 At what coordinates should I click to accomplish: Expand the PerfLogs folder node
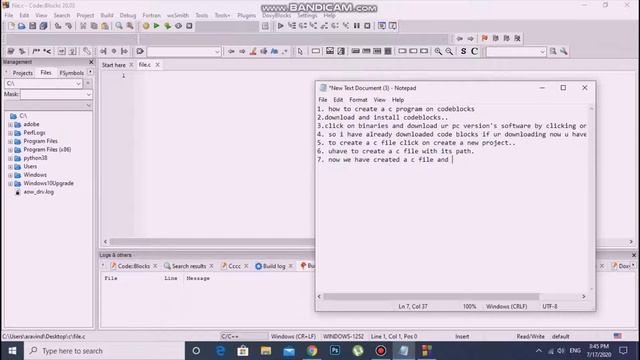[x=10, y=133]
